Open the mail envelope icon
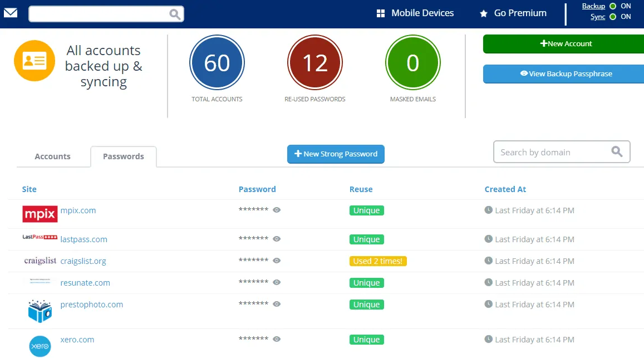This screenshot has height=358, width=644. tap(11, 13)
